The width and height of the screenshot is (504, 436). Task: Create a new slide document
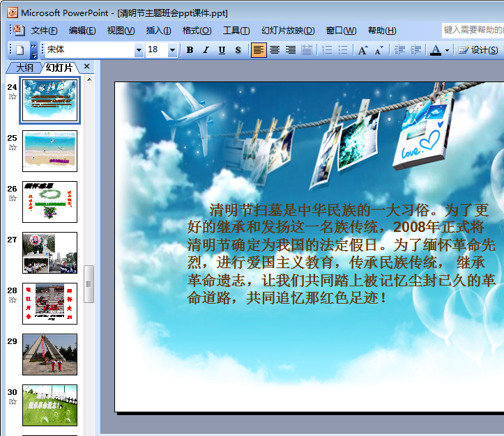pos(20,50)
